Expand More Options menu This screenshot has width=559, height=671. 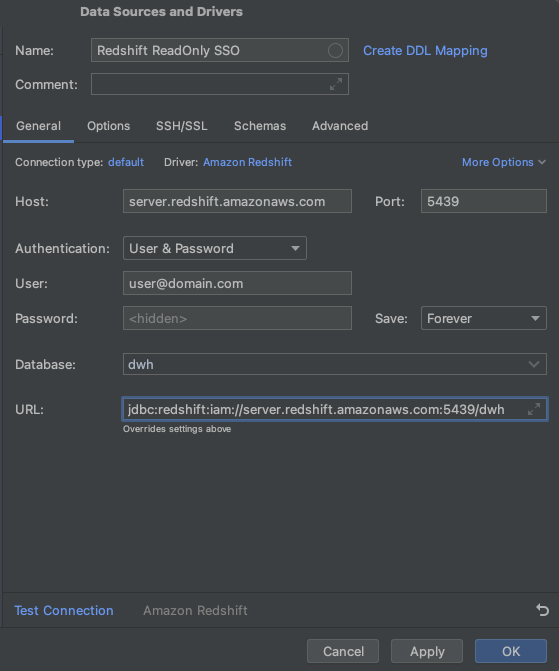click(x=504, y=162)
